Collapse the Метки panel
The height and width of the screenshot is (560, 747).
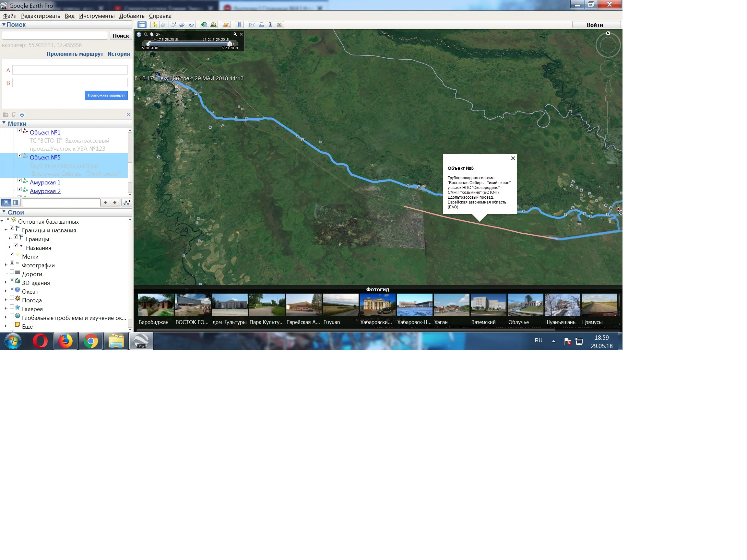[4, 123]
